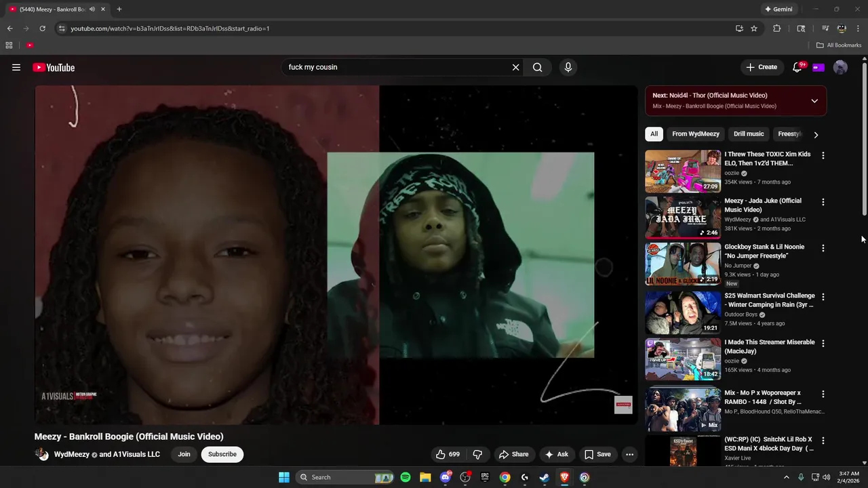Clear the search box with the X
The width and height of the screenshot is (868, 488).
coord(515,67)
